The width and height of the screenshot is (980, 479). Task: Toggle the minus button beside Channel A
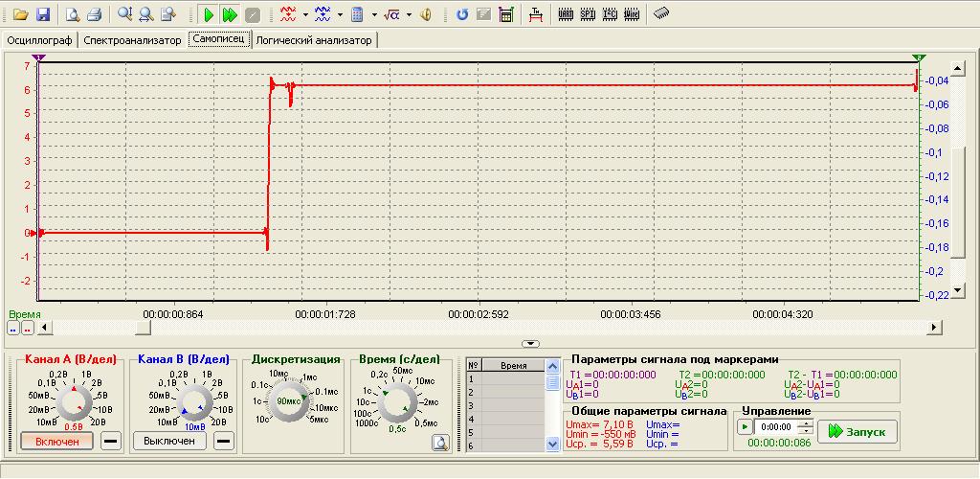111,441
